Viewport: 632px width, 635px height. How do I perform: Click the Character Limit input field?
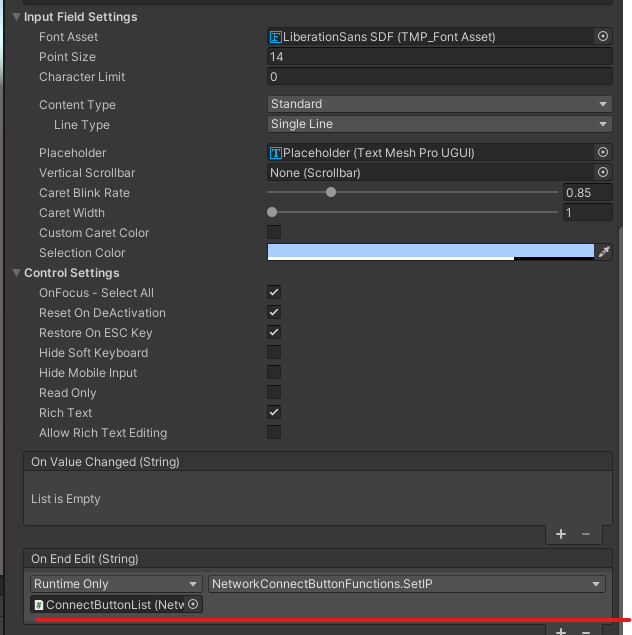(x=439, y=77)
